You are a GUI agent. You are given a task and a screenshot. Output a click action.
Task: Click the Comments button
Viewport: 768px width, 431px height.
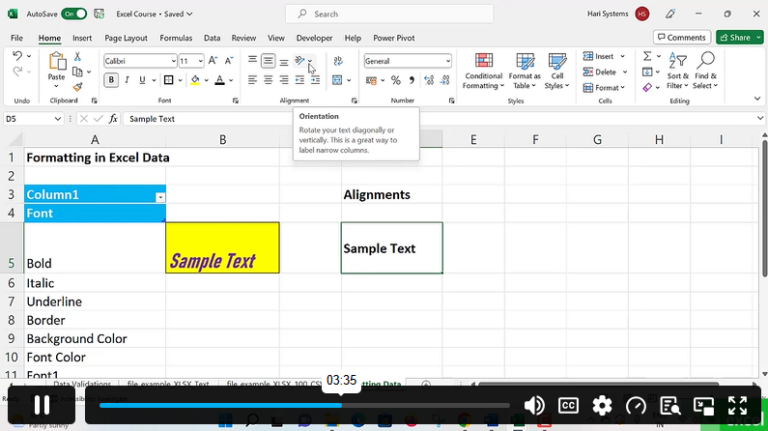682,37
